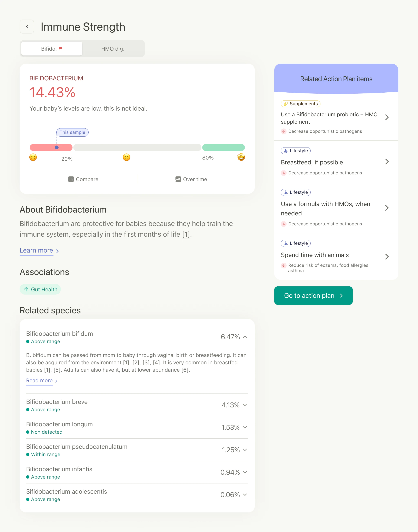Click the excited emoji at scale end
Image resolution: width=418 pixels, height=532 pixels.
(x=241, y=157)
